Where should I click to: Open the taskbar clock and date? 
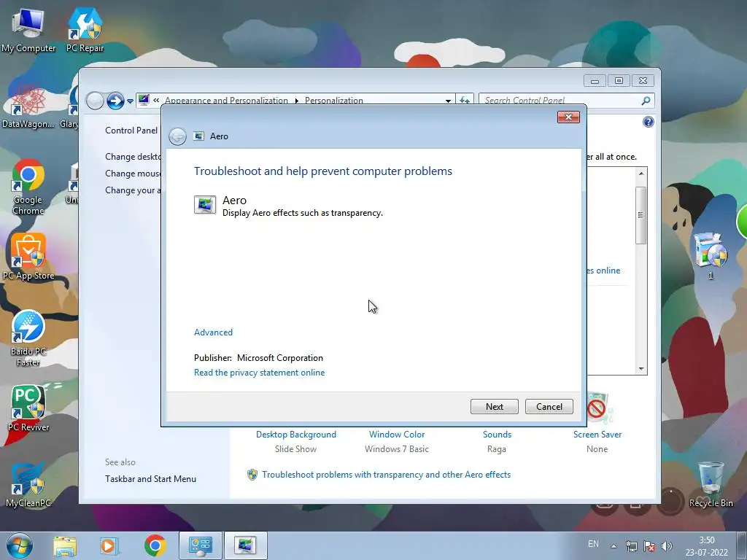706,546
